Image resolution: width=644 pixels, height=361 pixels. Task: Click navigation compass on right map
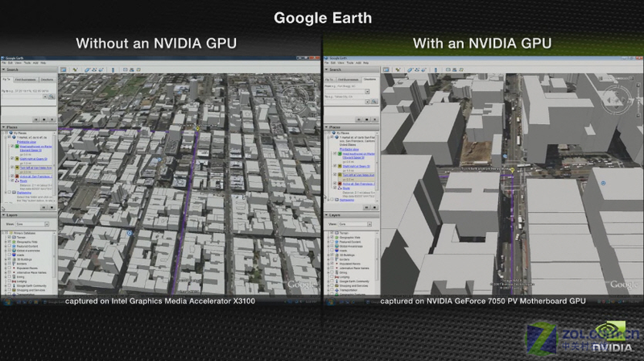(x=617, y=99)
